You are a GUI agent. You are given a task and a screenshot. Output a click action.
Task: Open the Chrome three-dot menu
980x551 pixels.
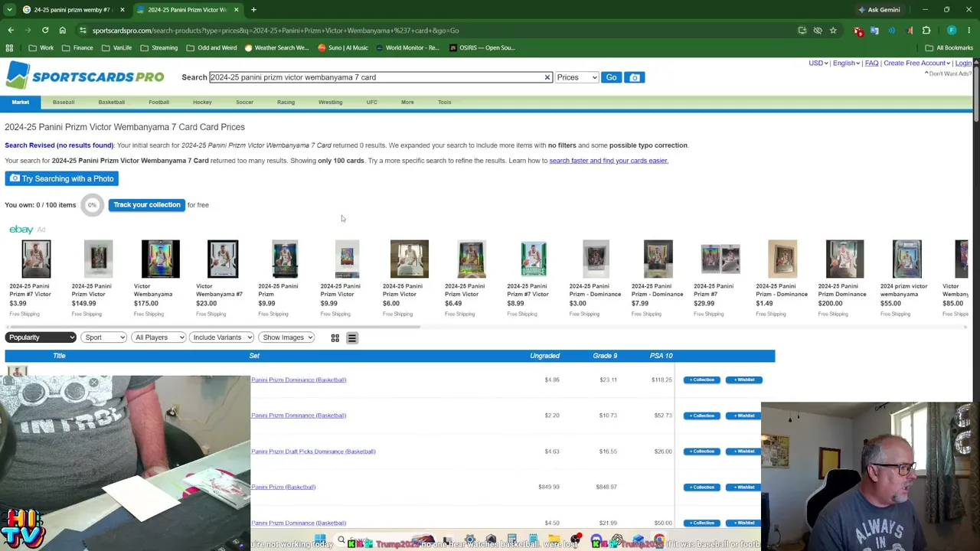969,31
